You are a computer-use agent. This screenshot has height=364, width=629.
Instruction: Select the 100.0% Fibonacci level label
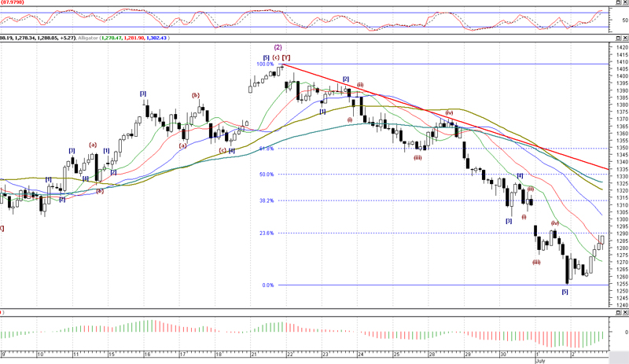(x=265, y=64)
